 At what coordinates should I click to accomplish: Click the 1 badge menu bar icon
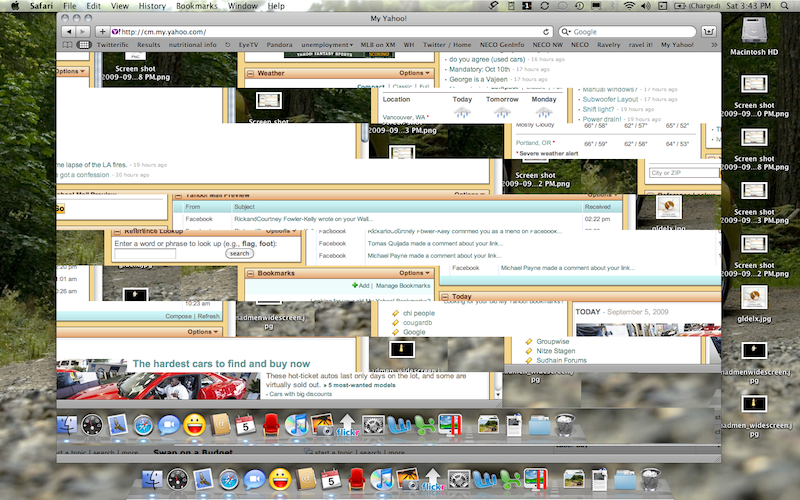point(528,6)
